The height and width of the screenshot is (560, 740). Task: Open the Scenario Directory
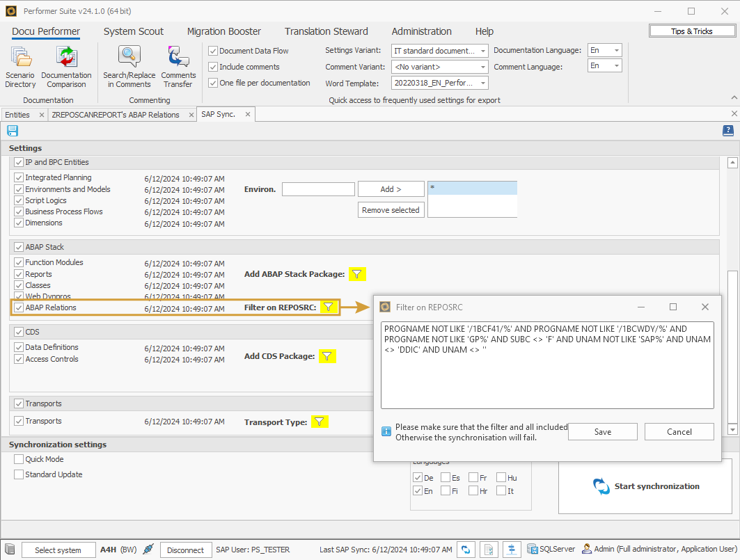[19, 66]
